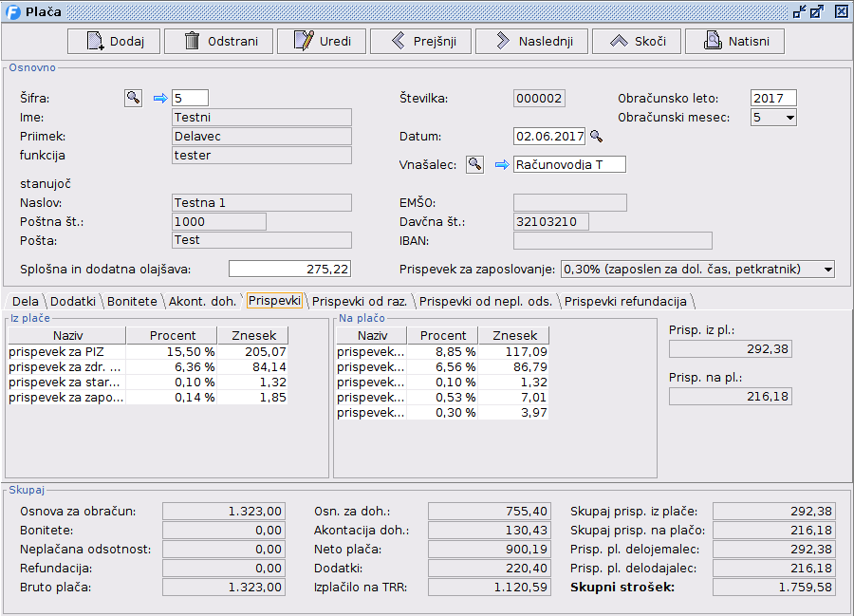The height and width of the screenshot is (616, 854).
Task: Click the Dodaj button to add record
Action: [x=113, y=41]
